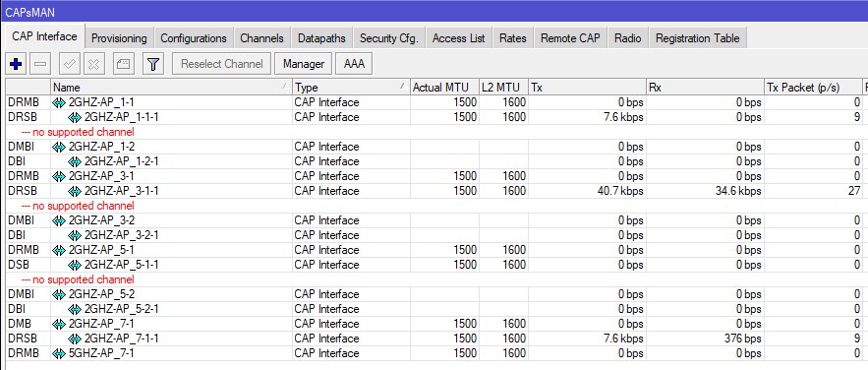This screenshot has height=370, width=868.
Task: Click interface icon of 2GHZ-AP_1-1-1
Action: tap(75, 117)
